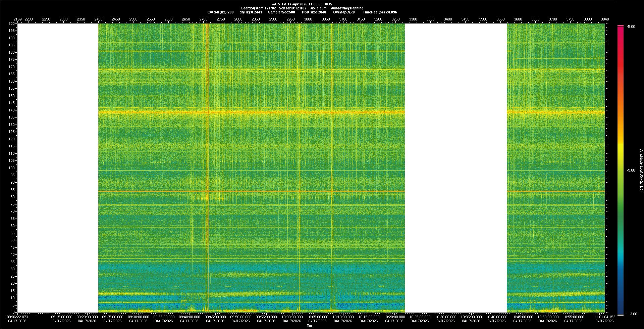Click the upper limit marker on the colorbar
The height and width of the screenshot is (329, 644).
[x=621, y=26]
